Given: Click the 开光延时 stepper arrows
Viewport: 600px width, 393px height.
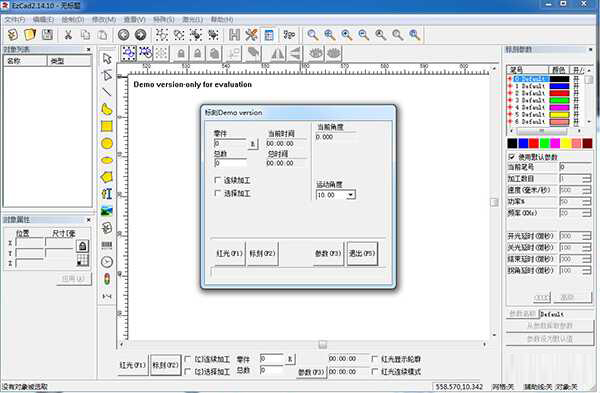Looking at the screenshot, I should point(587,236).
